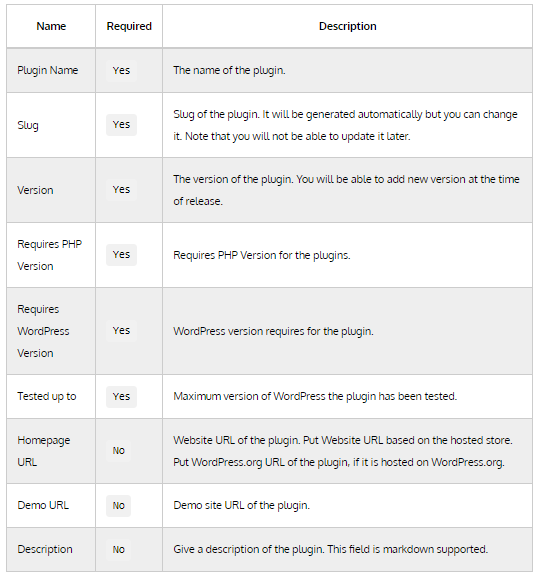Click Yes badge for Requires PHP Version

point(121,255)
